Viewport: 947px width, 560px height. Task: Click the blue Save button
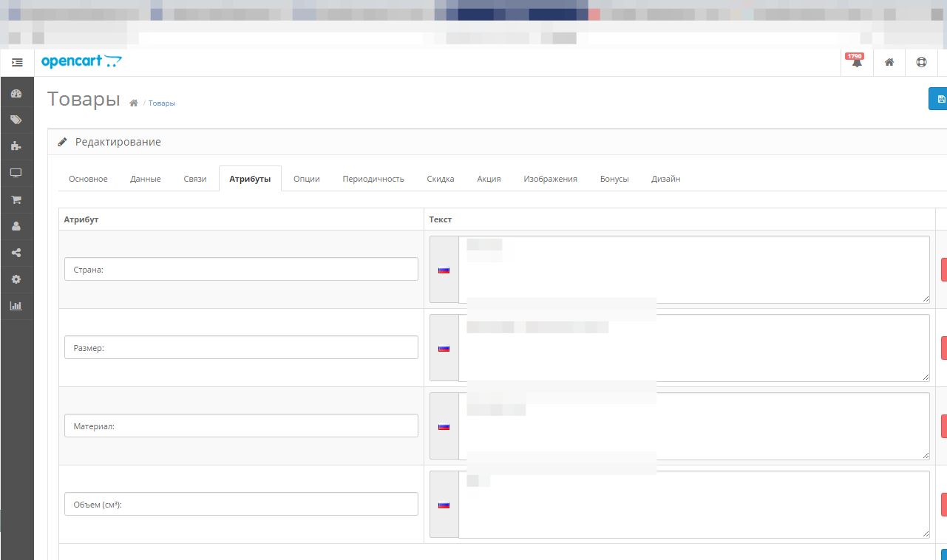[x=938, y=99]
